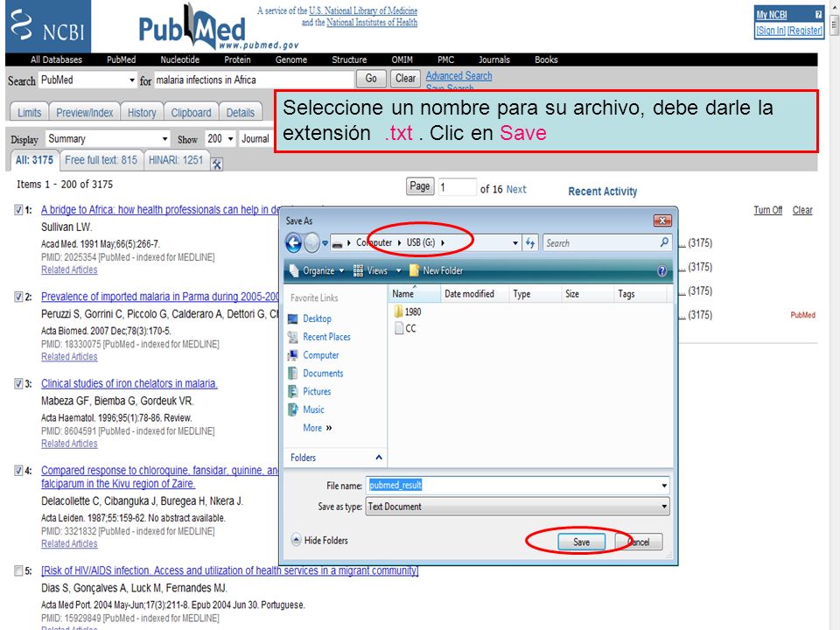
Task: Click the Save As dialog Search box
Action: click(607, 243)
